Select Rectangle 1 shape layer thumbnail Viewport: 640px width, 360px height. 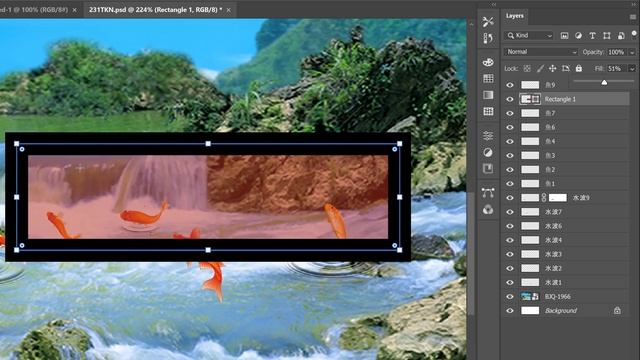click(530, 99)
